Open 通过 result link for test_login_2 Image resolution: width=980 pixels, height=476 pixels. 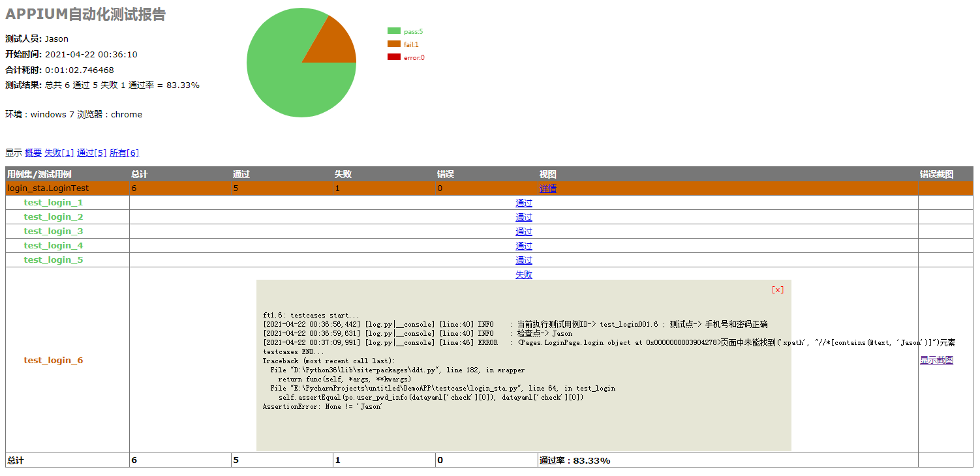pos(524,217)
